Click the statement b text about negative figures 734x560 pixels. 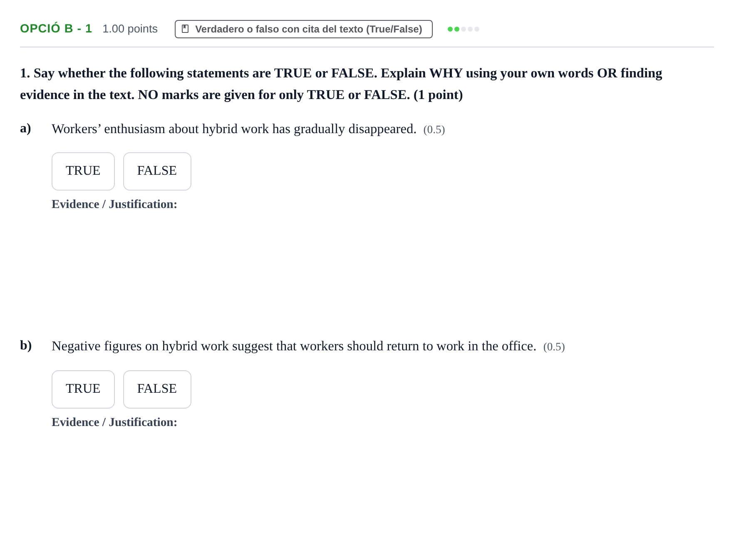(x=294, y=346)
